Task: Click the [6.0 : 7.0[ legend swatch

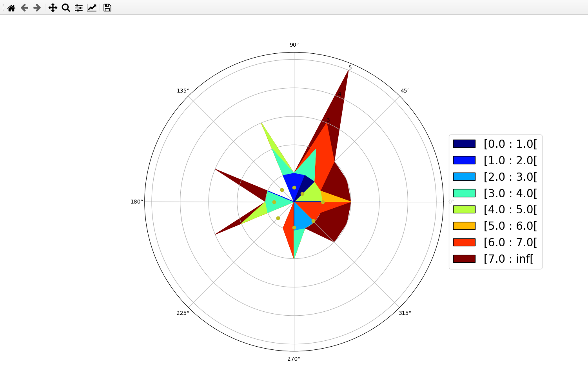Action: pyautogui.click(x=464, y=242)
